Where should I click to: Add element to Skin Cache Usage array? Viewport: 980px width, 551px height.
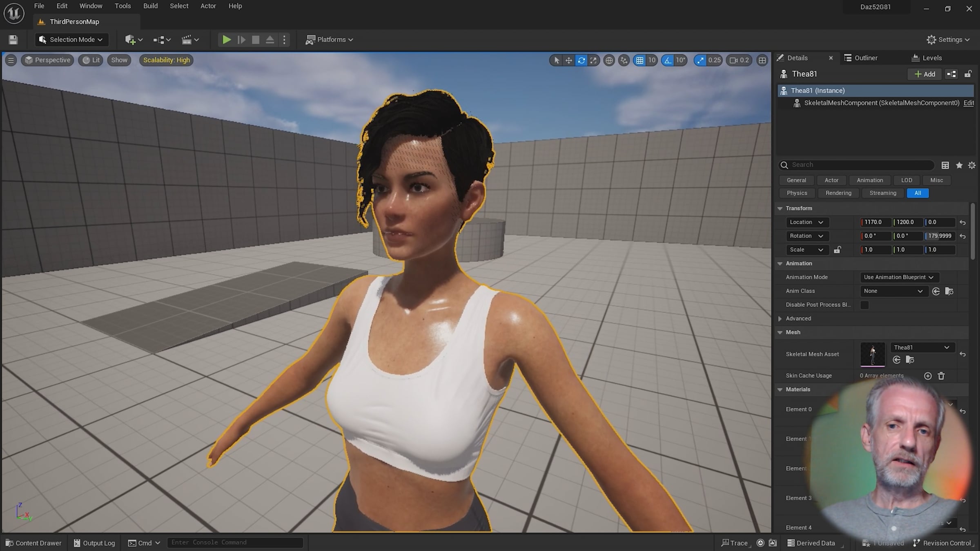click(x=928, y=376)
